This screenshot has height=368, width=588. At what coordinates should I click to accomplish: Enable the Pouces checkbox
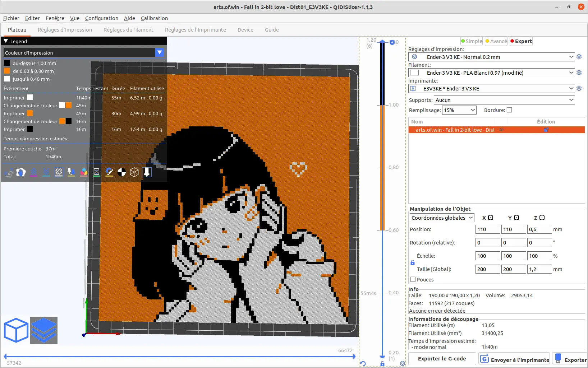coord(413,279)
